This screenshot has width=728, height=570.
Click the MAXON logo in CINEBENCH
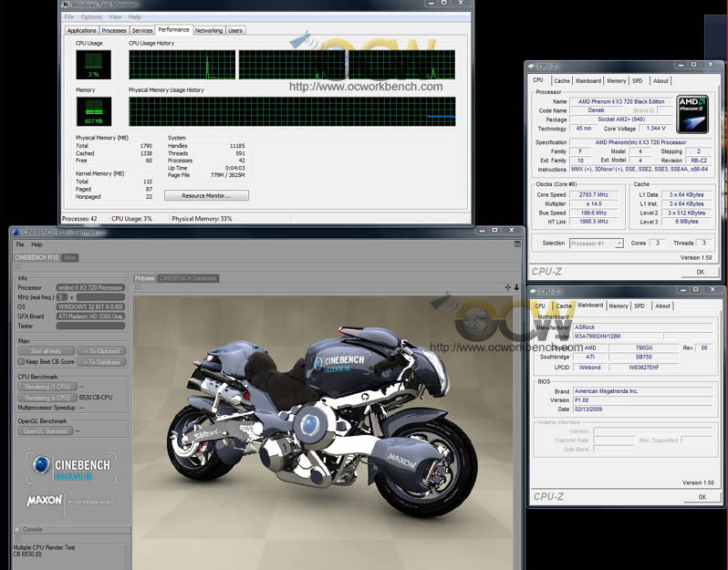click(44, 500)
